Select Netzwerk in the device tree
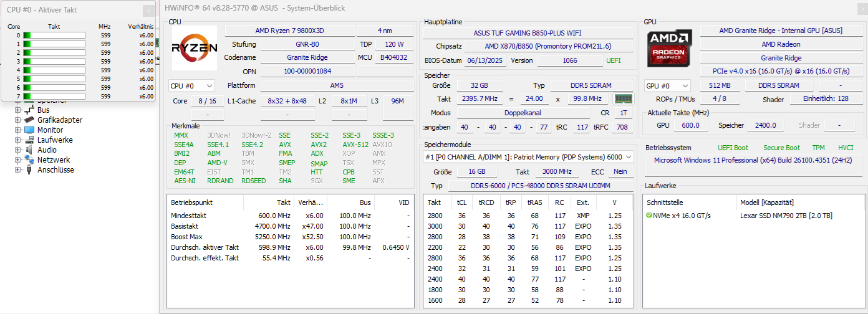The image size is (868, 314). 54,160
